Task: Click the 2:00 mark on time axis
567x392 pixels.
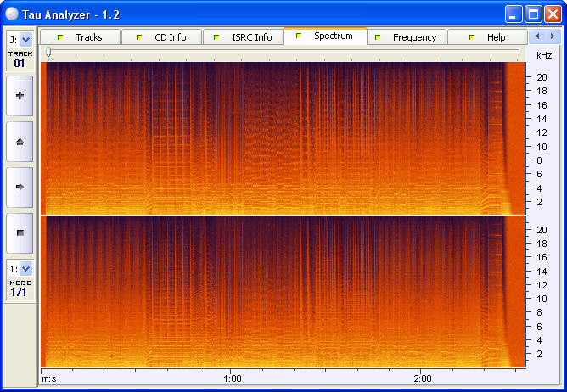Action: coord(423,378)
